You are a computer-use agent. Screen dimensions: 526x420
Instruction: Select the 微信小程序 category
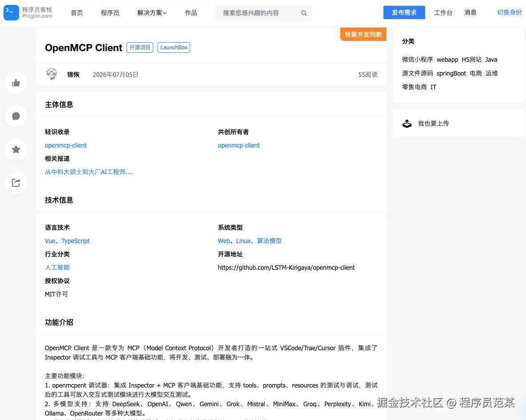(x=417, y=60)
